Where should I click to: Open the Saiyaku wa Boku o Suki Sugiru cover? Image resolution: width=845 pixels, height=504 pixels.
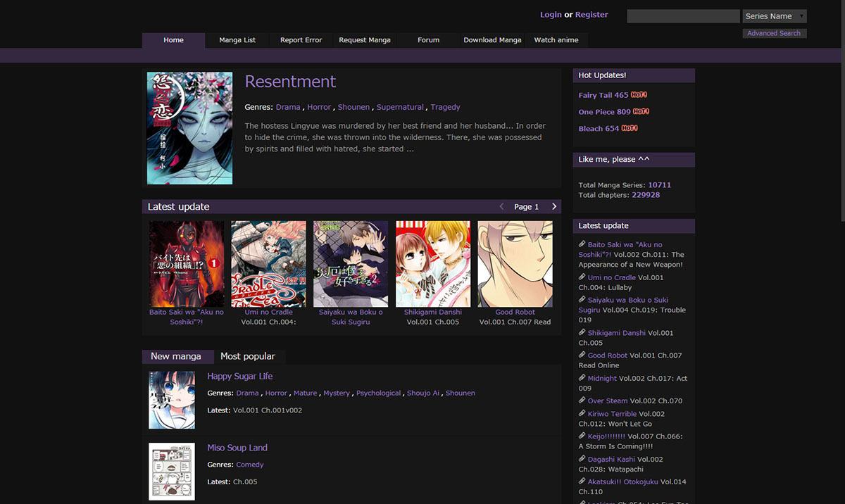click(x=351, y=264)
